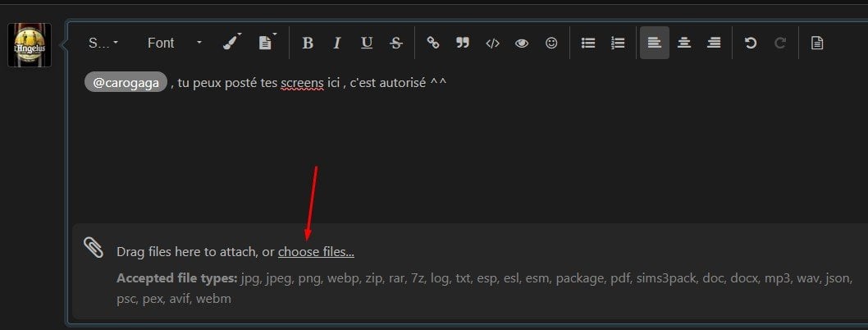Insert a numbered list

point(618,43)
